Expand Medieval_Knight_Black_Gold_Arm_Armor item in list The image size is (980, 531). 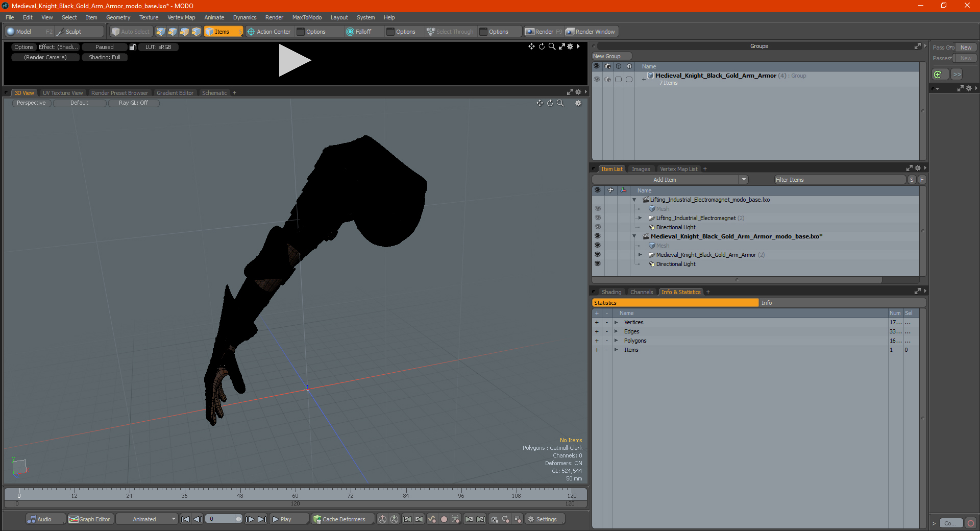click(640, 255)
